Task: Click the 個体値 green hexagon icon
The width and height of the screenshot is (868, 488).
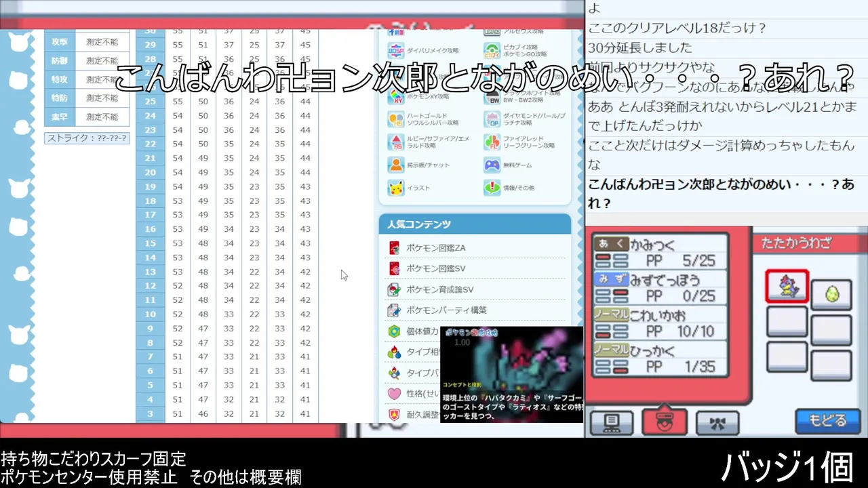Action: pyautogui.click(x=394, y=331)
